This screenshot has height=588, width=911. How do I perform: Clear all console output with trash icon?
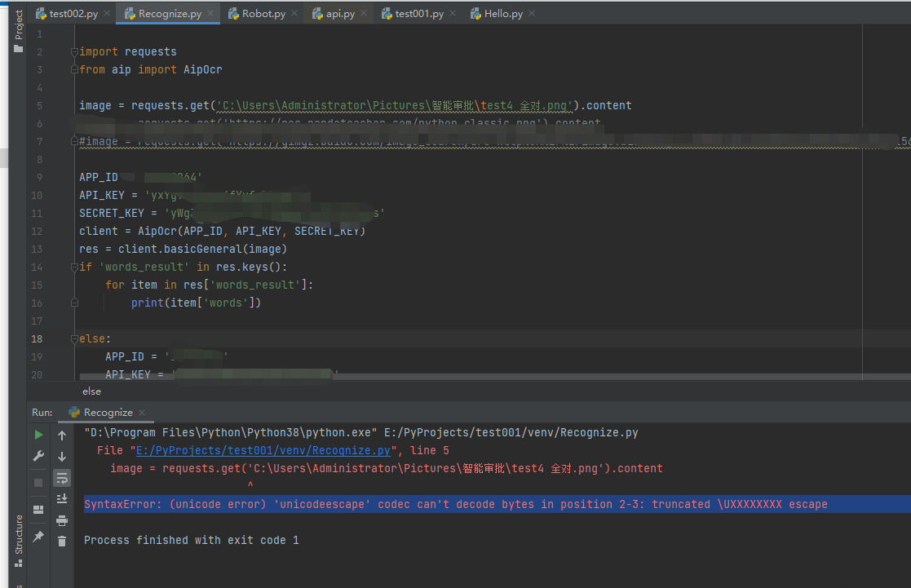[x=62, y=541]
